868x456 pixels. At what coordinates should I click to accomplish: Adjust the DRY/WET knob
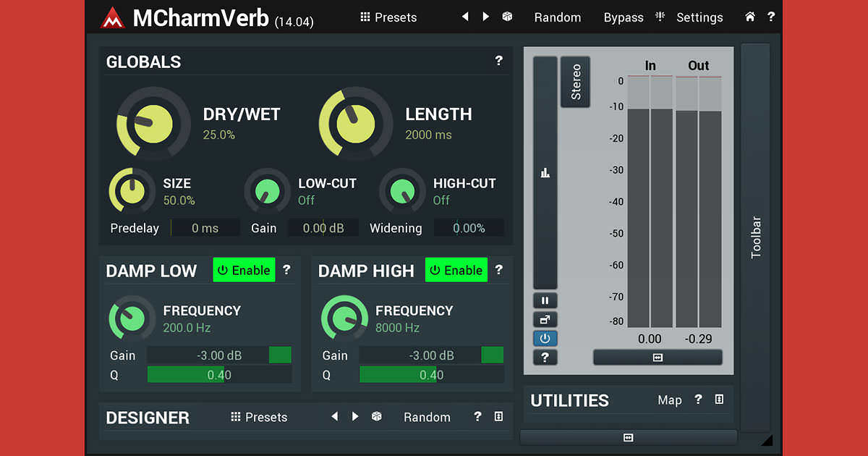(x=153, y=124)
